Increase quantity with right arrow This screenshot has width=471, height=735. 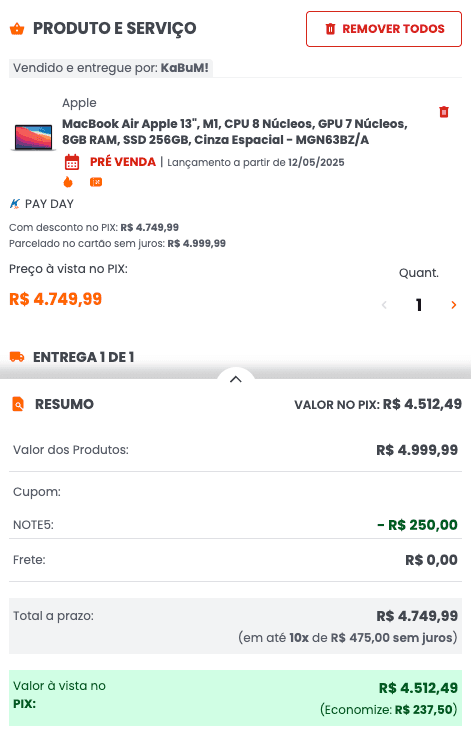tap(454, 305)
